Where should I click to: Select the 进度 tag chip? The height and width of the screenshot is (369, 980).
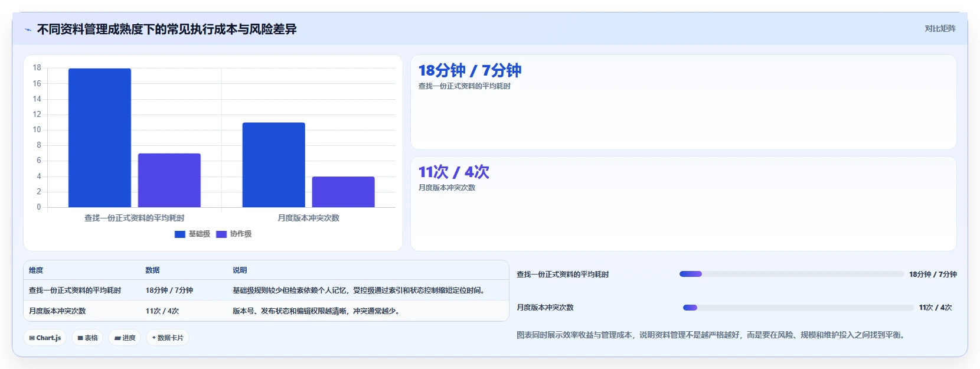tap(125, 338)
